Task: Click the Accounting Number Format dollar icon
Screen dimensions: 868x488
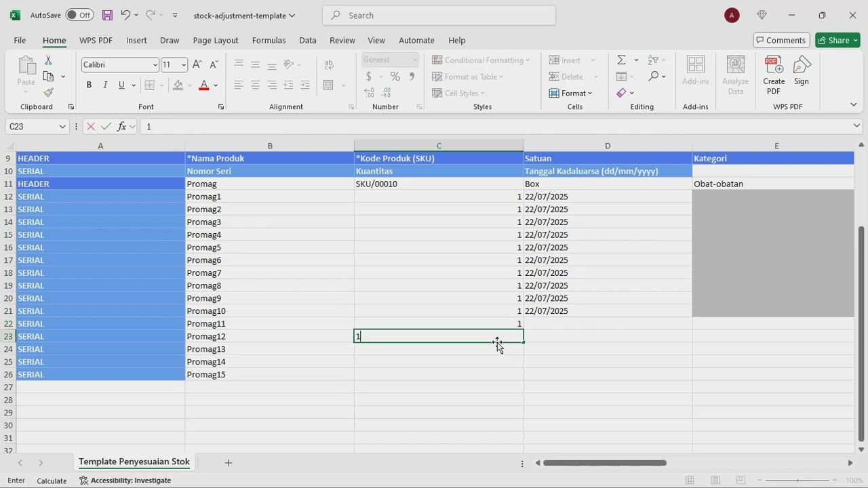Action: (368, 77)
